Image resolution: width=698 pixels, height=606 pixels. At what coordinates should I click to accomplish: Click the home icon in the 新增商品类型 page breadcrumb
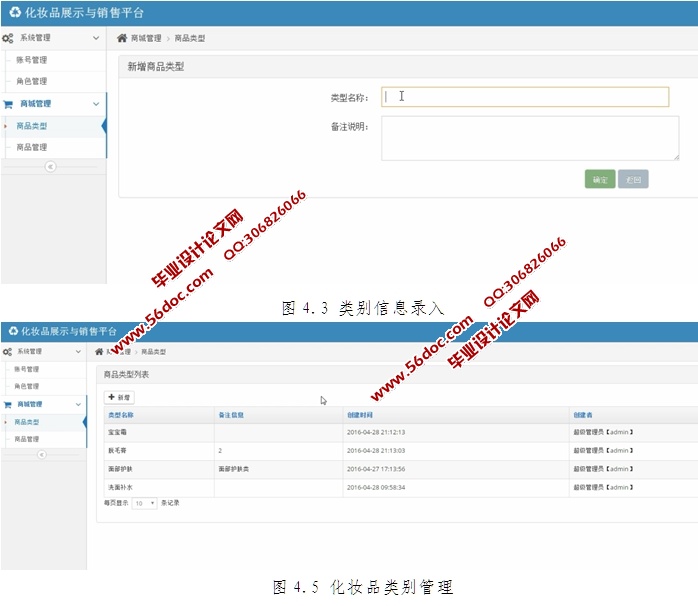[122, 38]
